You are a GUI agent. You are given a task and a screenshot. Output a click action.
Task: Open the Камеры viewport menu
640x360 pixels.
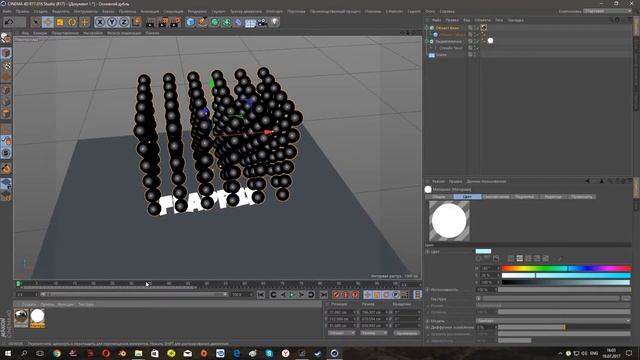(40, 33)
